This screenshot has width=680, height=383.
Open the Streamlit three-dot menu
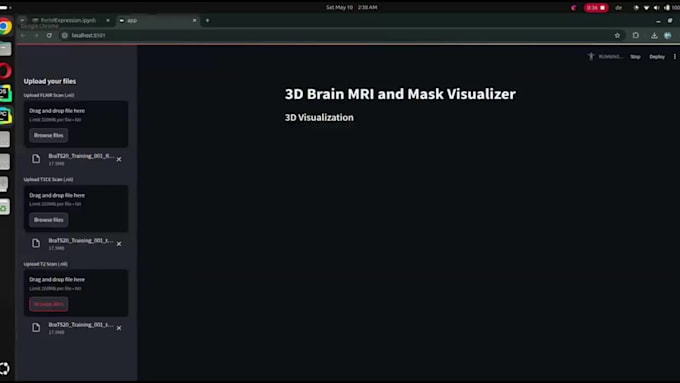(675, 57)
